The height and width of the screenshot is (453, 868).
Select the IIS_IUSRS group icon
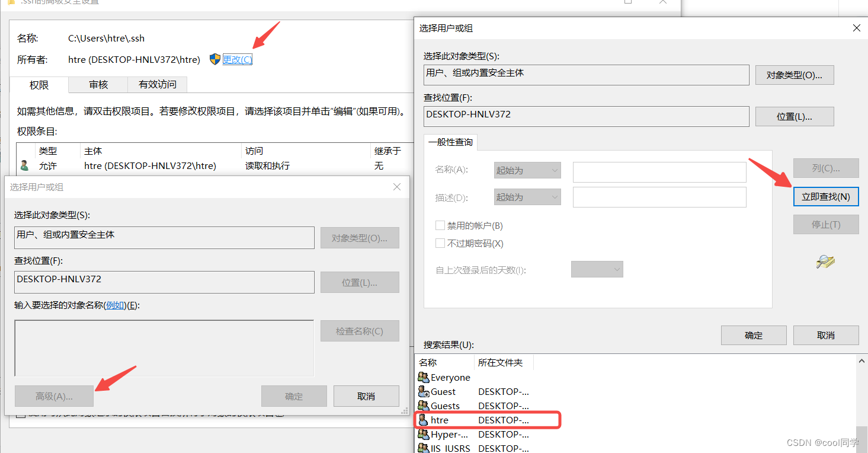pyautogui.click(x=424, y=448)
